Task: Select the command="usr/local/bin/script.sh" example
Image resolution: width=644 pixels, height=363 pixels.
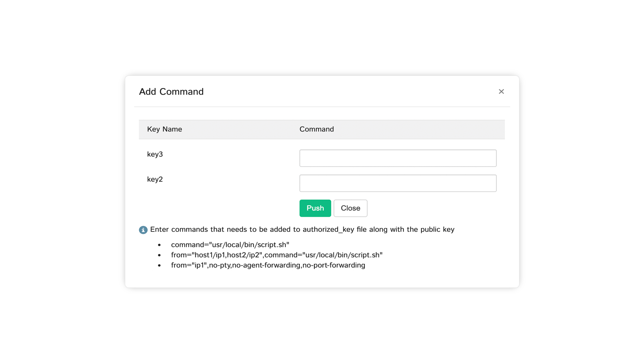Action: pyautogui.click(x=230, y=245)
